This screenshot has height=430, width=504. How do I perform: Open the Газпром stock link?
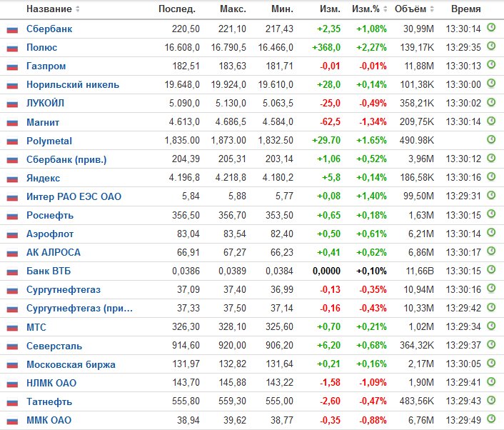46,66
